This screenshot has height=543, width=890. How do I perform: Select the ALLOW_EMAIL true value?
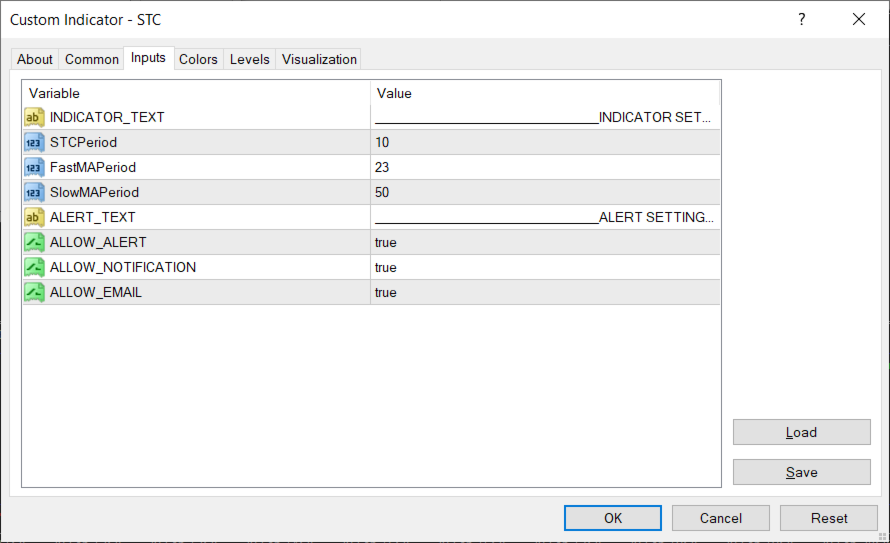pos(386,292)
